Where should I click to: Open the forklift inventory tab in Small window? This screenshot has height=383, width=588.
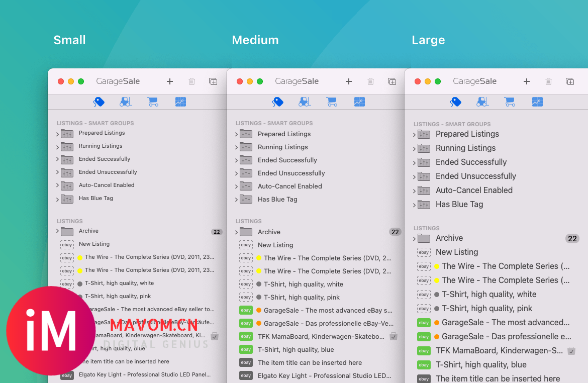coord(126,102)
